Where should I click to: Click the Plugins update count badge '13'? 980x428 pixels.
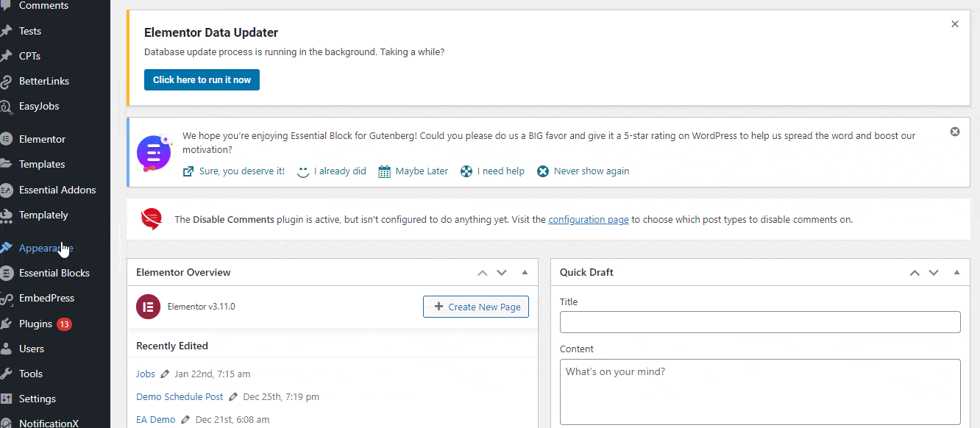coord(64,324)
